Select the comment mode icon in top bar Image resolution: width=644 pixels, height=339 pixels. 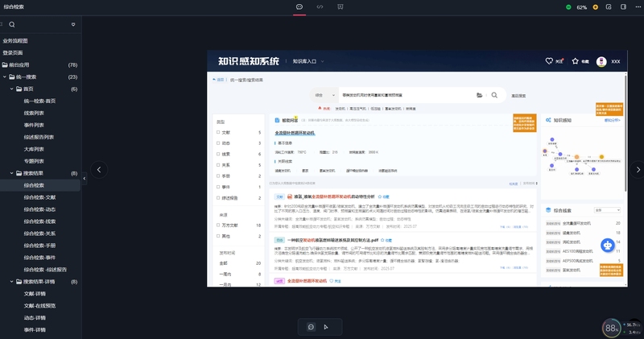[299, 7]
